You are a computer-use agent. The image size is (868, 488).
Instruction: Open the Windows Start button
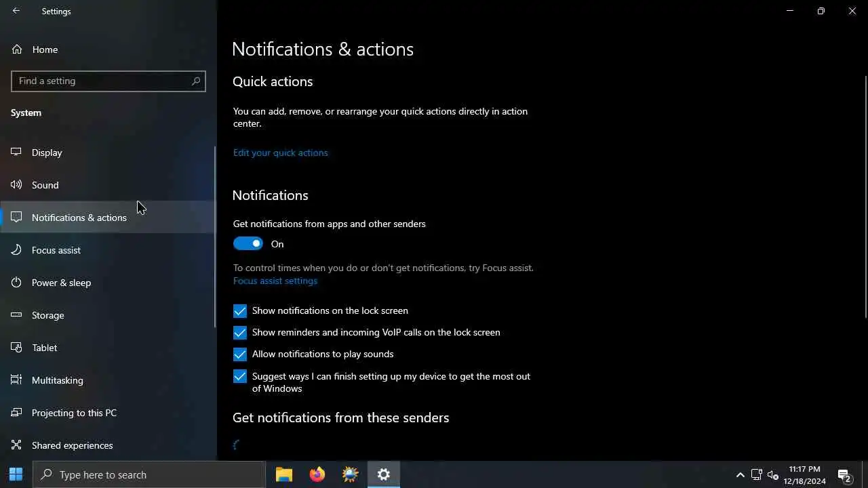pos(16,474)
